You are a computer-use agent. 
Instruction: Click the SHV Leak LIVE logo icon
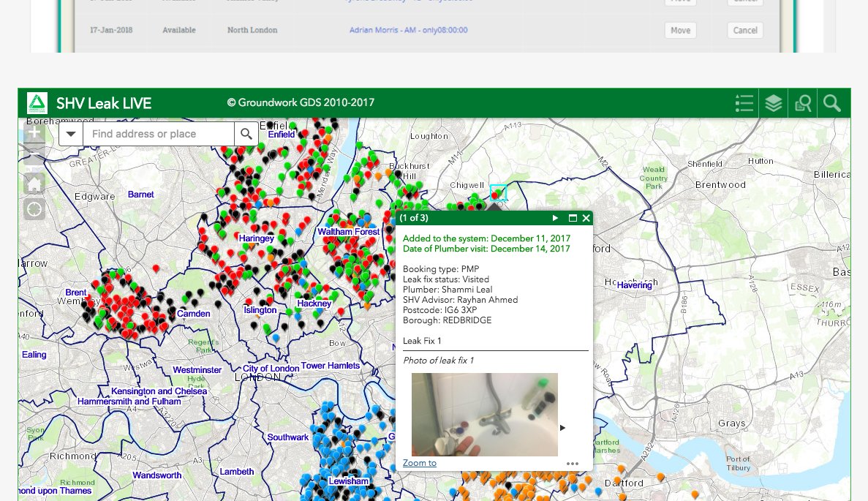(x=37, y=103)
